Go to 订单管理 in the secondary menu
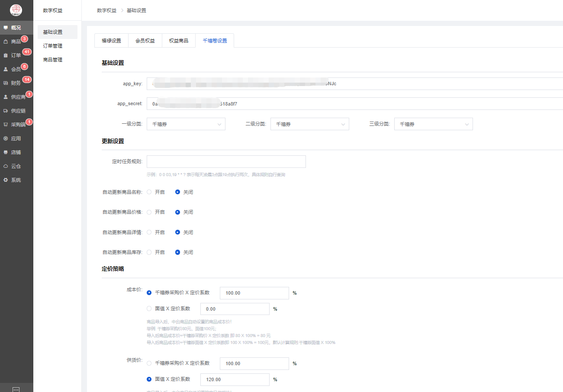 58,46
